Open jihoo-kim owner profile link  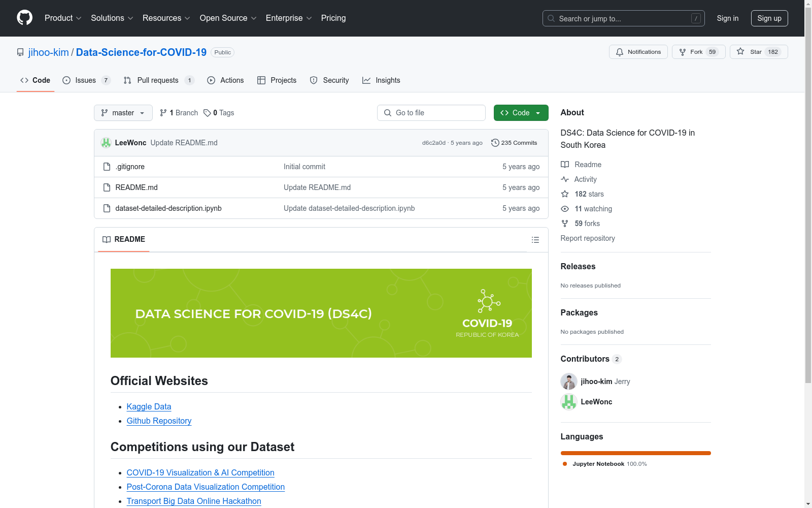click(49, 52)
